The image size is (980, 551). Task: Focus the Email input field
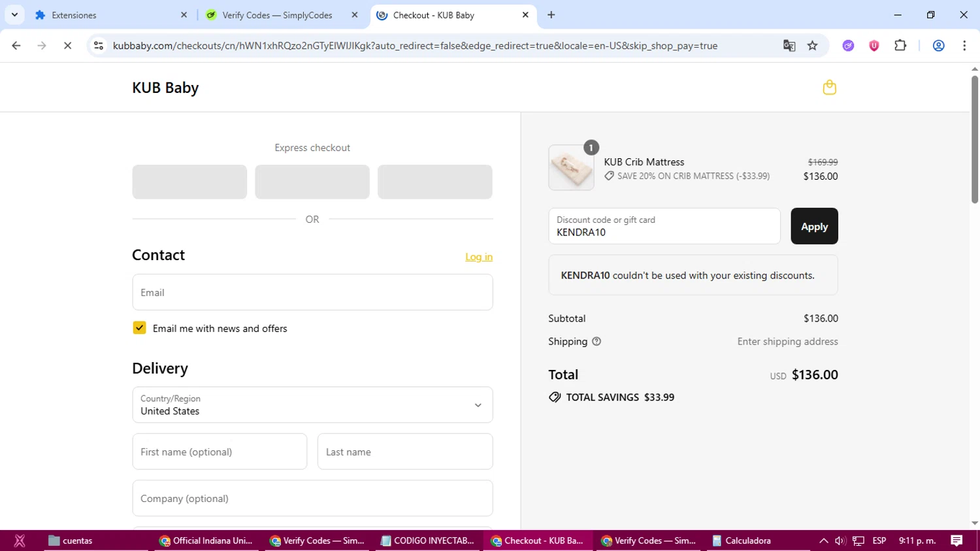[312, 292]
